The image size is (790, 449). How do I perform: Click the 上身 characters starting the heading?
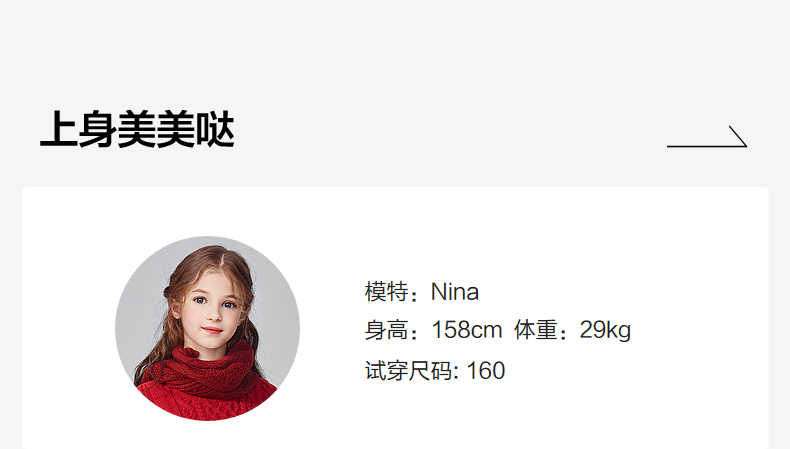pyautogui.click(x=79, y=130)
